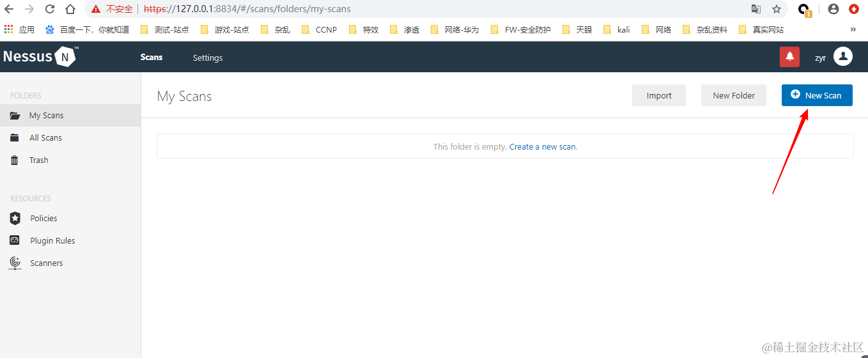The height and width of the screenshot is (358, 868).
Task: Open the apps grid icon in bookmarks bar
Action: click(8, 29)
